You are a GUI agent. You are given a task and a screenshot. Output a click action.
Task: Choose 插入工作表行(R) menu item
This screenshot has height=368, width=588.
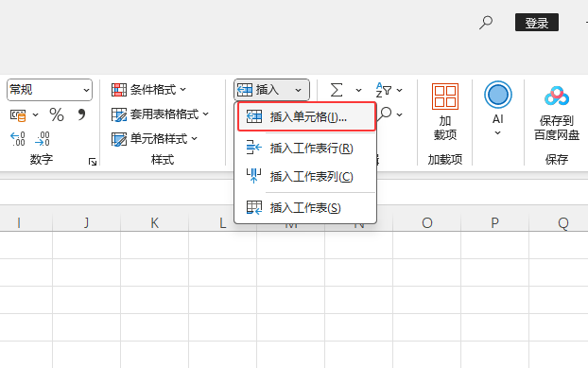coord(305,148)
